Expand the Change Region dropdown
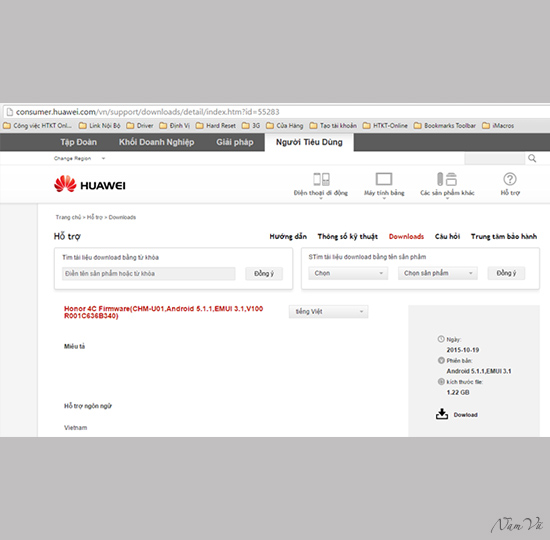 (x=79, y=158)
